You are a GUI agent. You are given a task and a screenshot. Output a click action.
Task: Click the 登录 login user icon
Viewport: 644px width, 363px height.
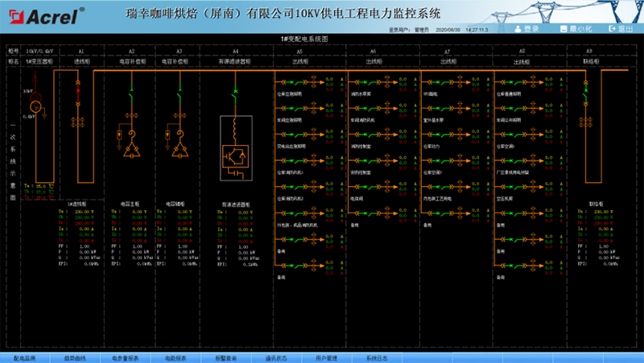(x=516, y=28)
